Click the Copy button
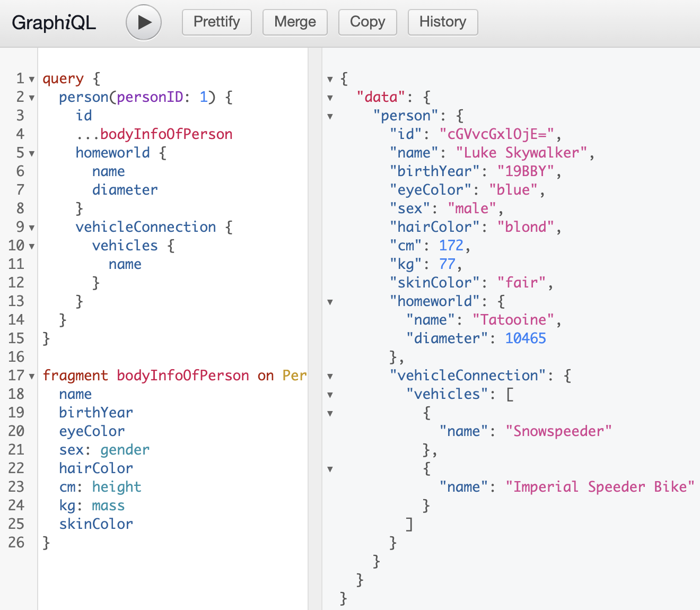700x610 pixels. [367, 22]
